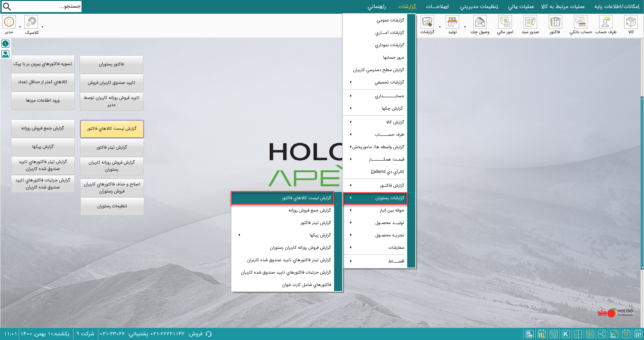Image resolution: width=644 pixels, height=340 pixels.
Task: Open the calculator icon in status bar
Action: [x=578, y=334]
